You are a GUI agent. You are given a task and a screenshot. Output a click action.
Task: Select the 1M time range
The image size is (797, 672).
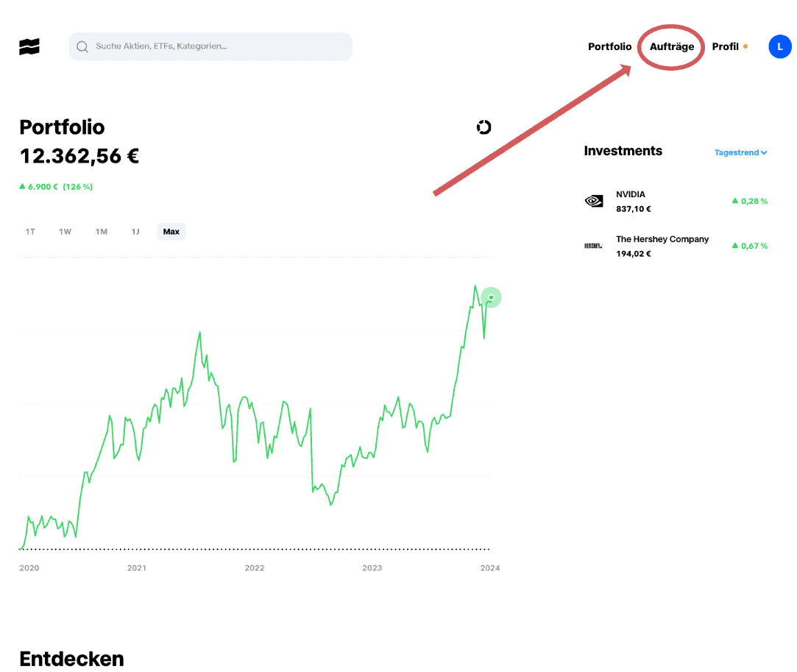coord(102,232)
